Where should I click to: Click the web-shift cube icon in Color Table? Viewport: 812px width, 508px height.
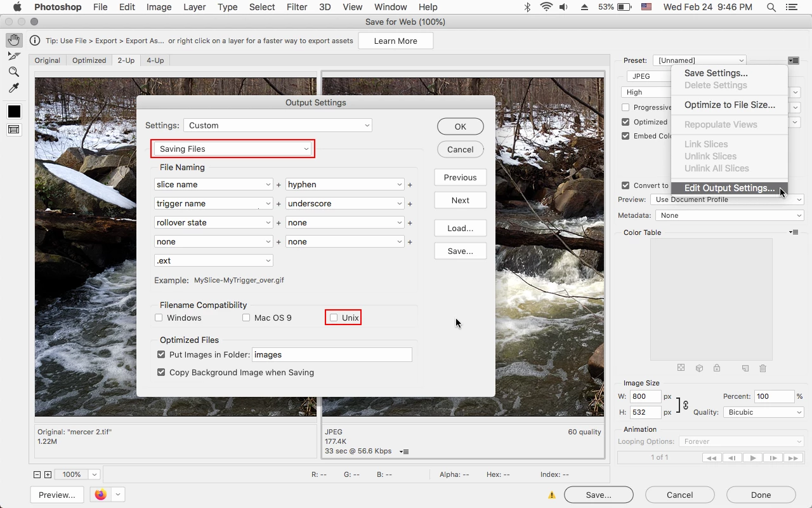698,368
